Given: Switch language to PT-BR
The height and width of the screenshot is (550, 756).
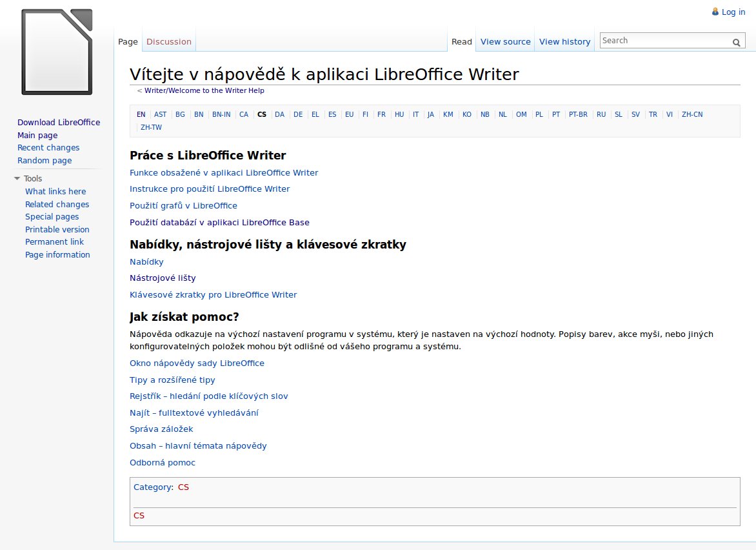Looking at the screenshot, I should tap(578, 114).
